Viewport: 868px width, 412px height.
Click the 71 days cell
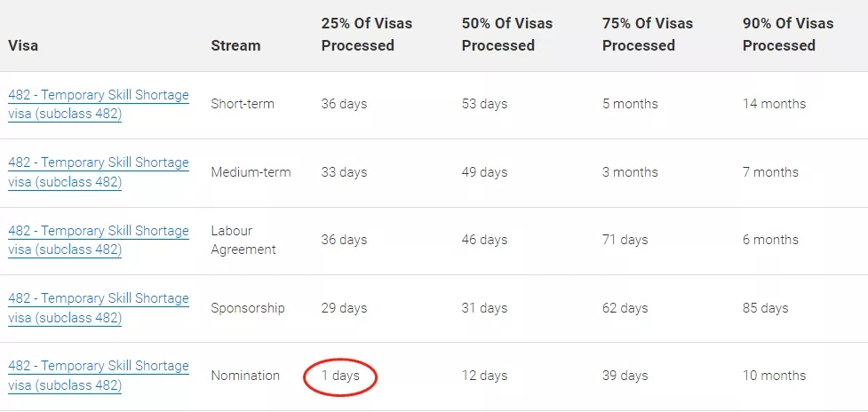[x=625, y=240]
